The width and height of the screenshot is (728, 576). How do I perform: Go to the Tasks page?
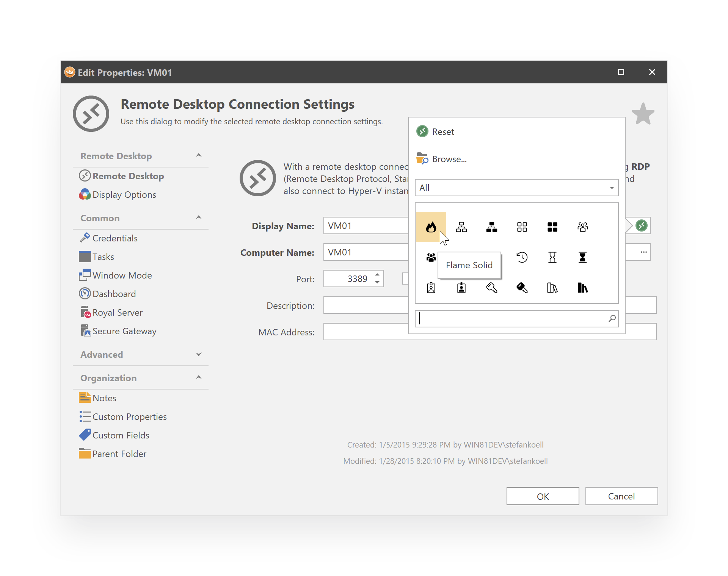tap(96, 257)
